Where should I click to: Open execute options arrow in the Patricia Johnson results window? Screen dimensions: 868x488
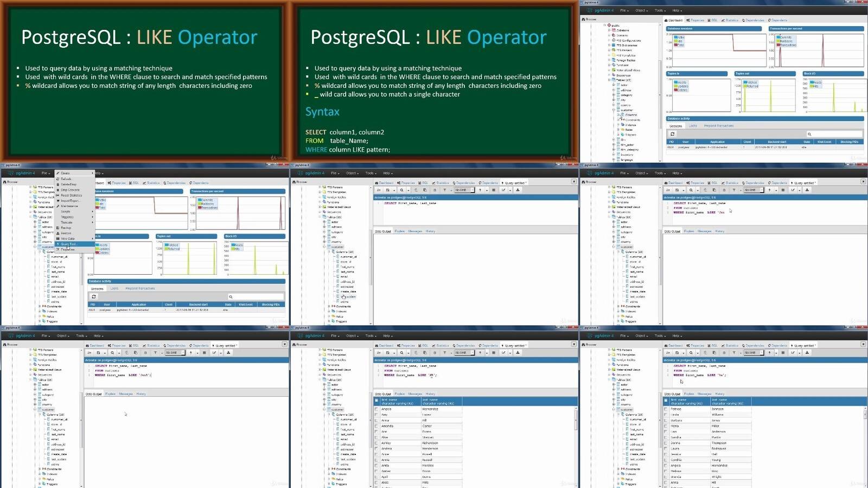pyautogui.click(x=776, y=353)
